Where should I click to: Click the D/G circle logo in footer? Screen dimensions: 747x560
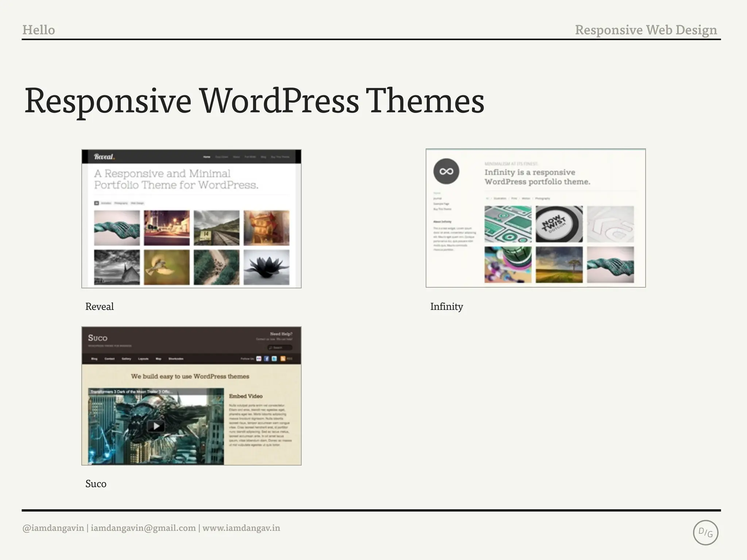coord(705,533)
